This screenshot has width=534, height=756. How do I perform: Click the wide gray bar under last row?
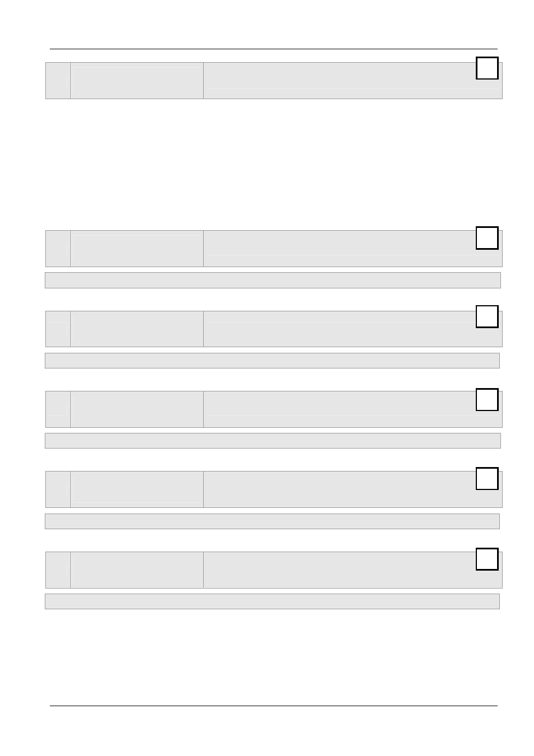[272, 601]
